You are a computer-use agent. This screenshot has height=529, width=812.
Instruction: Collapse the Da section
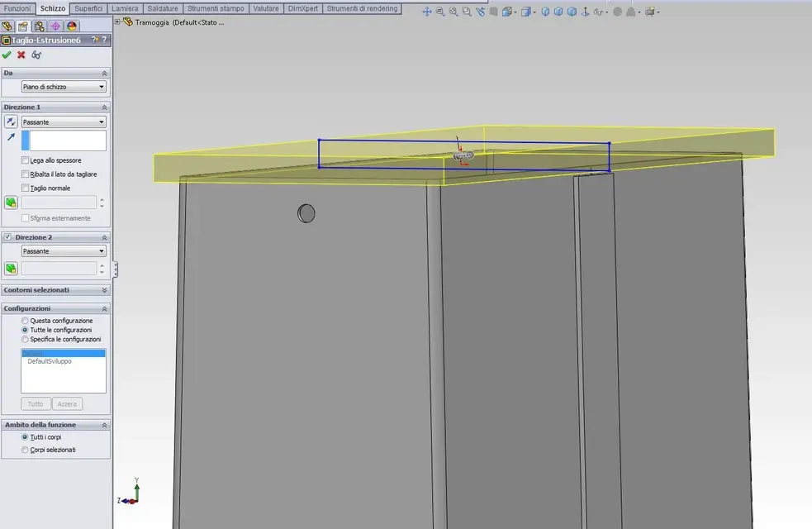[104, 73]
